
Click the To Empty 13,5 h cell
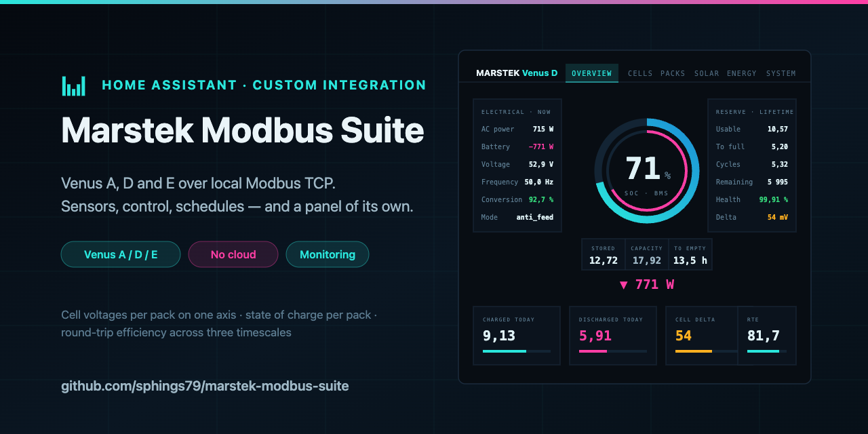click(x=690, y=254)
